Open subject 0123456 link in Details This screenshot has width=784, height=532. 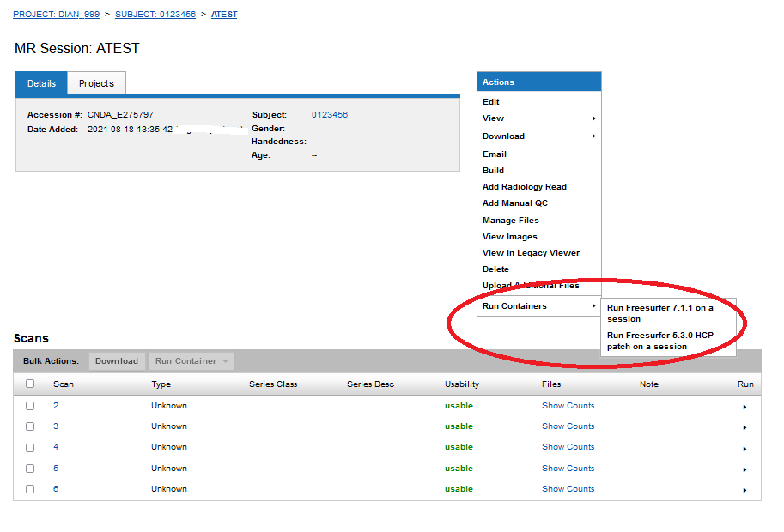pyautogui.click(x=330, y=115)
